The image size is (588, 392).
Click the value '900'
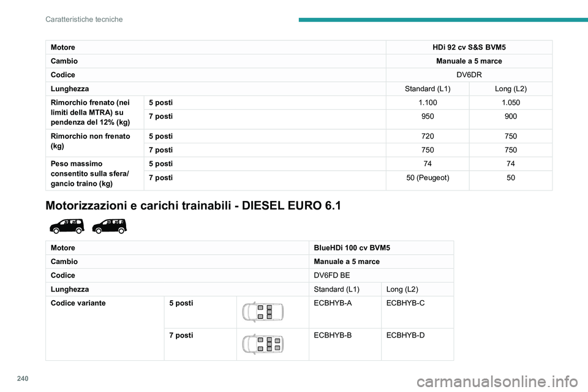click(x=511, y=116)
